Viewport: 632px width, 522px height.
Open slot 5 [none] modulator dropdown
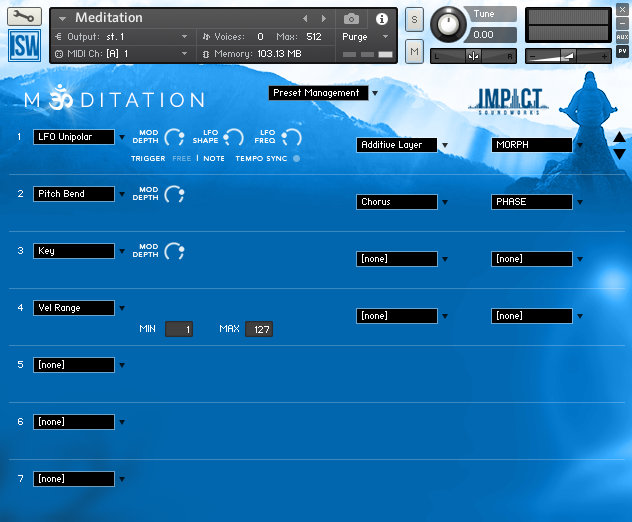coord(74,365)
